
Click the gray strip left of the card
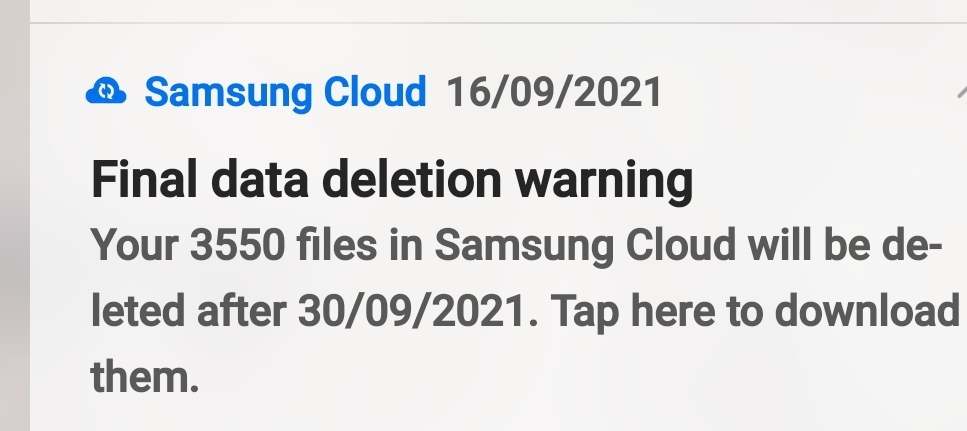click(14, 250)
